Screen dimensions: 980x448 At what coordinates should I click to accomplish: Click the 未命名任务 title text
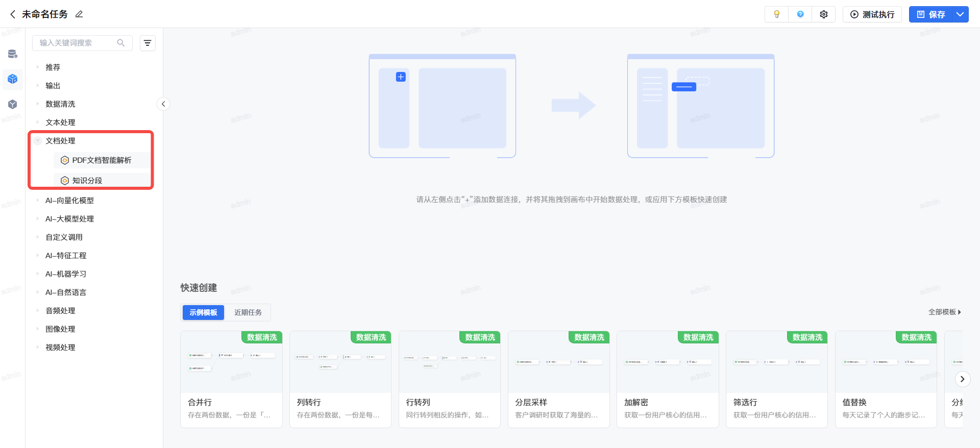[x=45, y=14]
